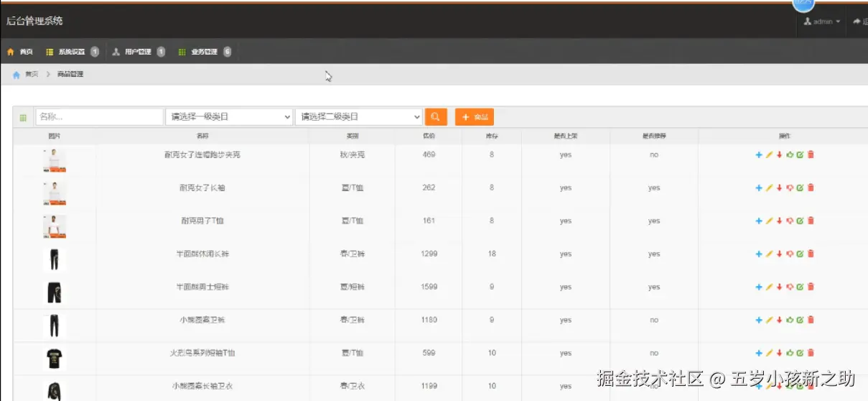
Task: Delete the product priced 262 via trash icon
Action: (x=811, y=188)
